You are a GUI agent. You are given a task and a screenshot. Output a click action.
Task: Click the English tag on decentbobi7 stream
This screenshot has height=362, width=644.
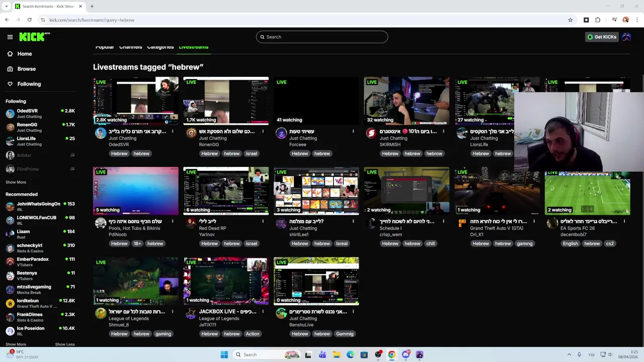pyautogui.click(x=571, y=243)
